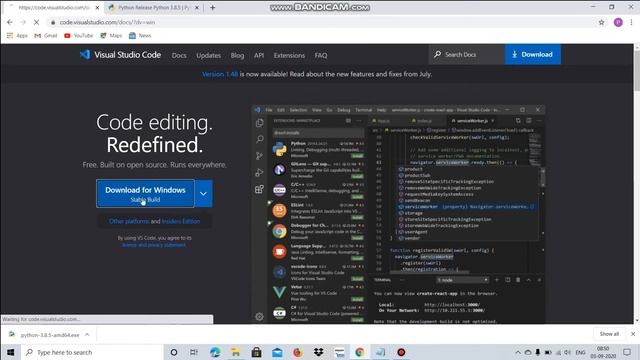Viewport: 640px width, 360px height.
Task: Click Show all downloads
Action: tap(609, 334)
